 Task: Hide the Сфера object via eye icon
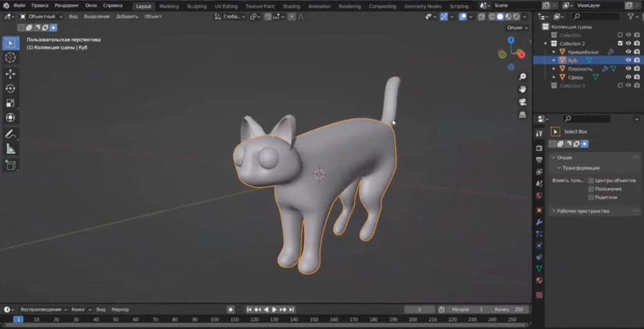(628, 77)
